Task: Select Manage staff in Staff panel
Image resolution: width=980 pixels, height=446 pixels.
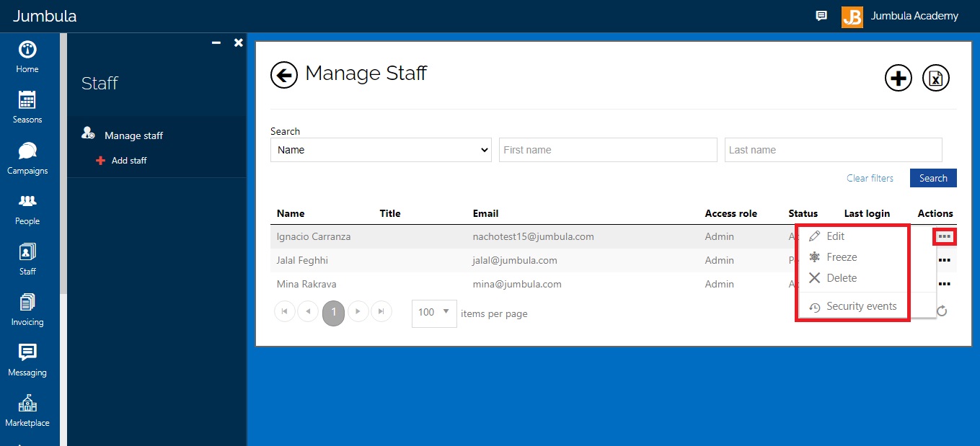Action: pos(133,135)
